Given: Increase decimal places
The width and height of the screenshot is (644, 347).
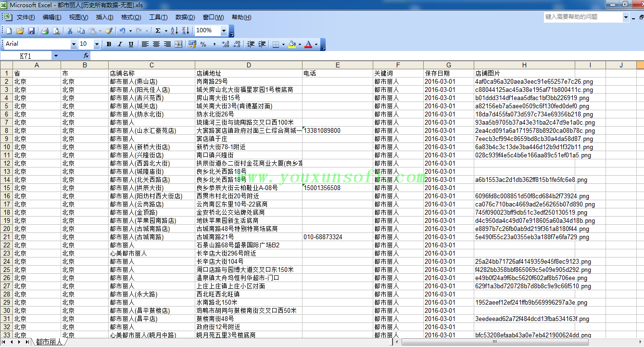Looking at the screenshot, I should tap(226, 44).
